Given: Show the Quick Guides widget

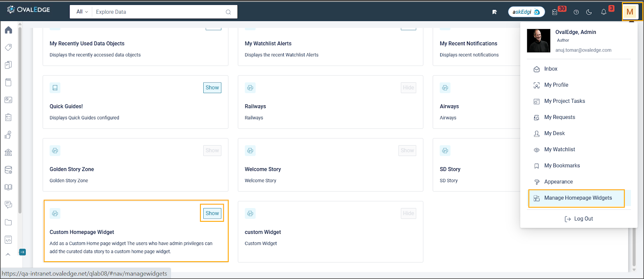Looking at the screenshot, I should coord(212,88).
